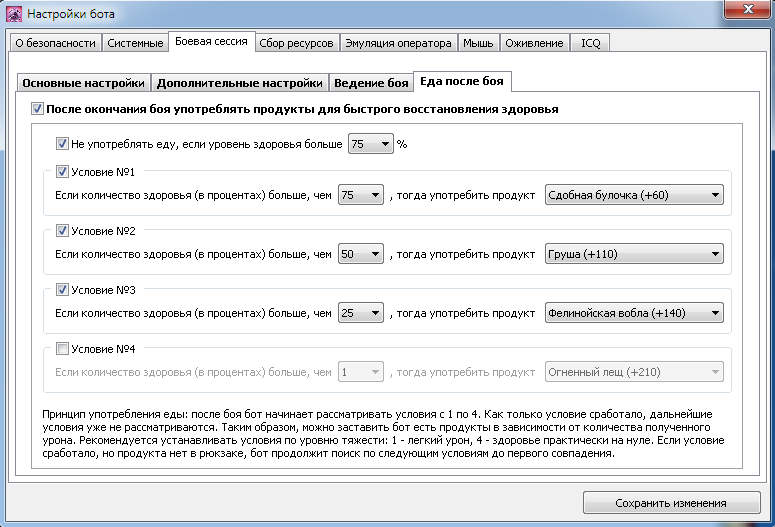Click the Настройки бота window title
Viewport: 775px width, 527px height.
[x=71, y=14]
